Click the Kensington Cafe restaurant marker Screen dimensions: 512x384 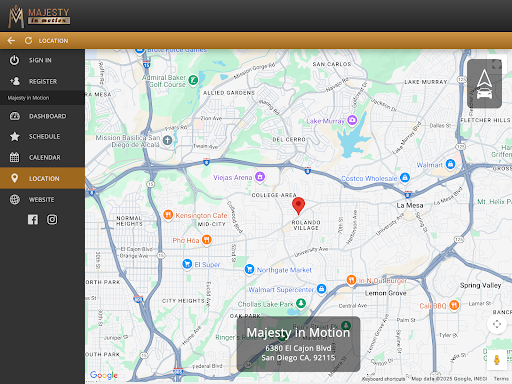[x=168, y=215]
